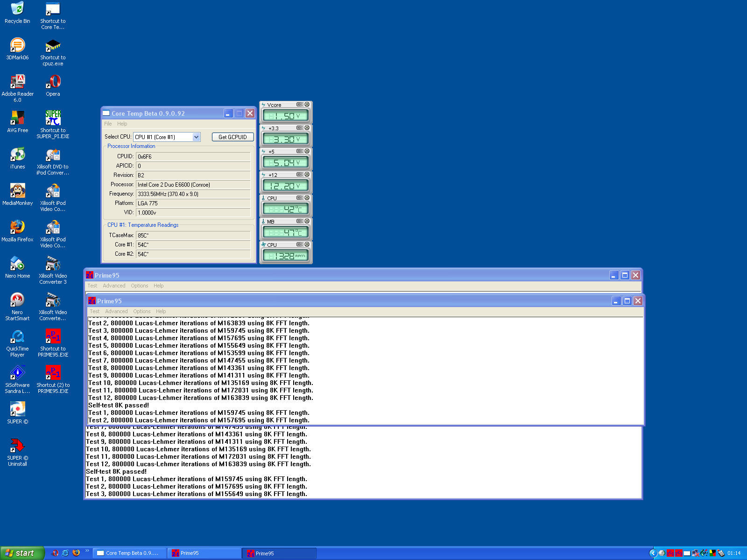Select the 3DMark06 desktop icon
Viewport: 747px width, 560px height.
coord(17,49)
